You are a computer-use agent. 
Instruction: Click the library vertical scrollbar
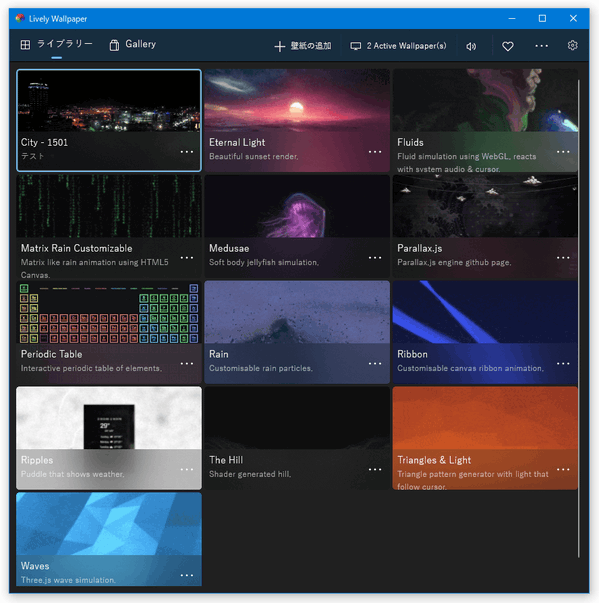pyautogui.click(x=579, y=318)
